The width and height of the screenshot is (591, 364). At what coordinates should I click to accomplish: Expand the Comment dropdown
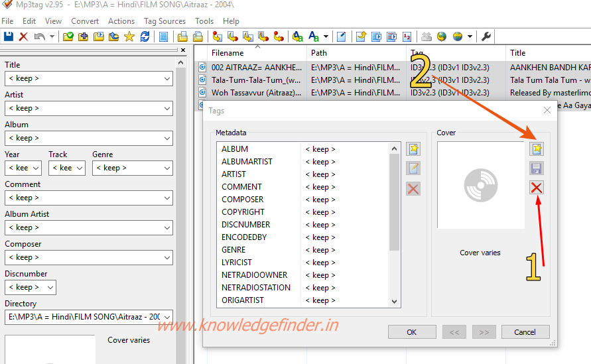coord(167,198)
